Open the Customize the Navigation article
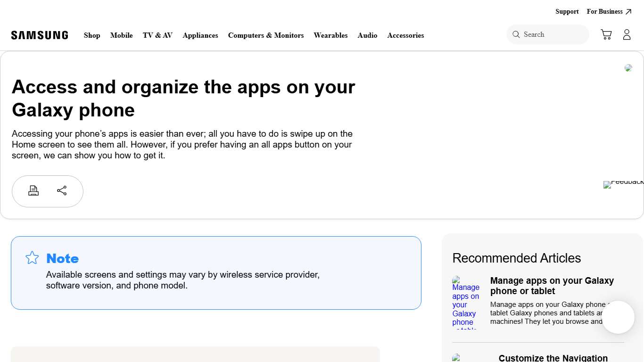 553,358
